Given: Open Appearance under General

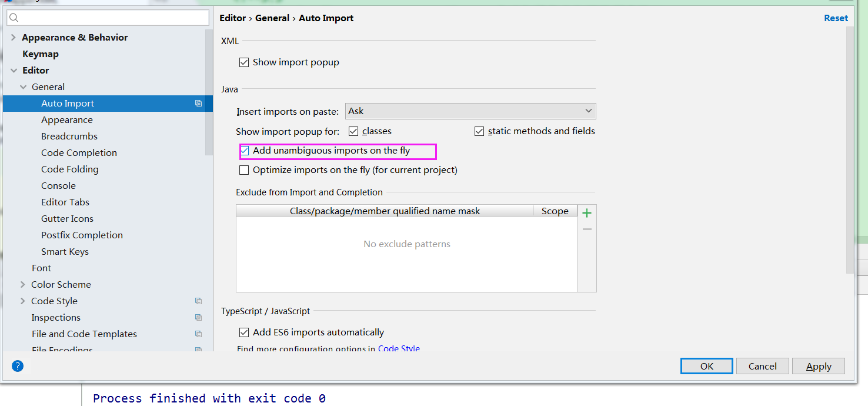Looking at the screenshot, I should tap(67, 120).
